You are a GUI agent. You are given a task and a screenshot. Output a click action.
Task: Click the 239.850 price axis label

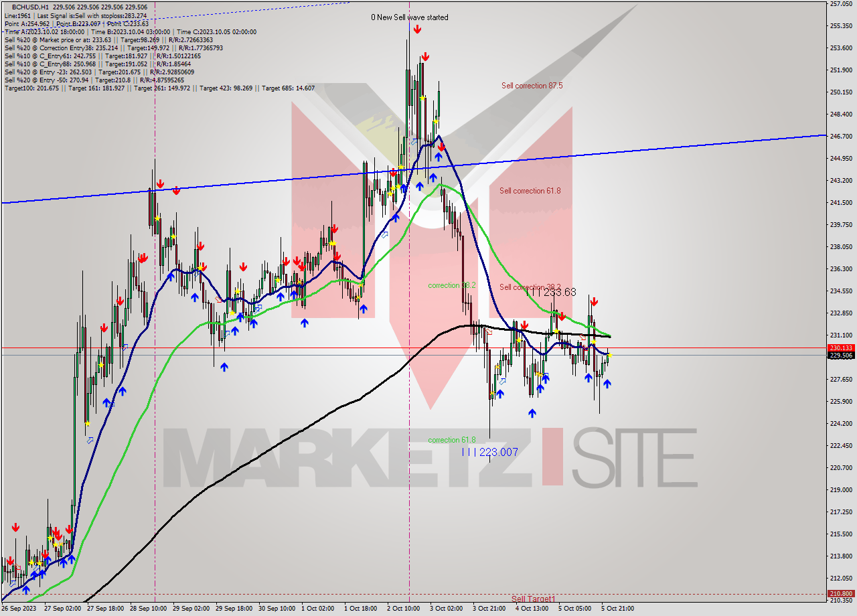tap(841, 225)
